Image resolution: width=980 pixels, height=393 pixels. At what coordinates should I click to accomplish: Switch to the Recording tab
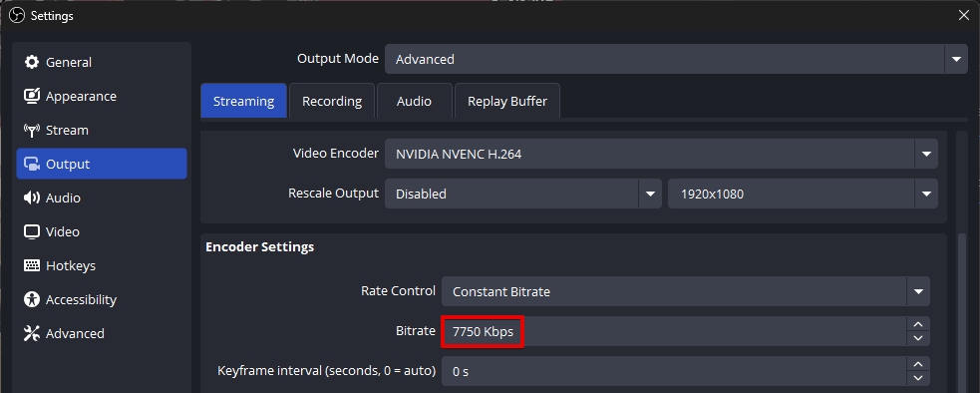(332, 101)
